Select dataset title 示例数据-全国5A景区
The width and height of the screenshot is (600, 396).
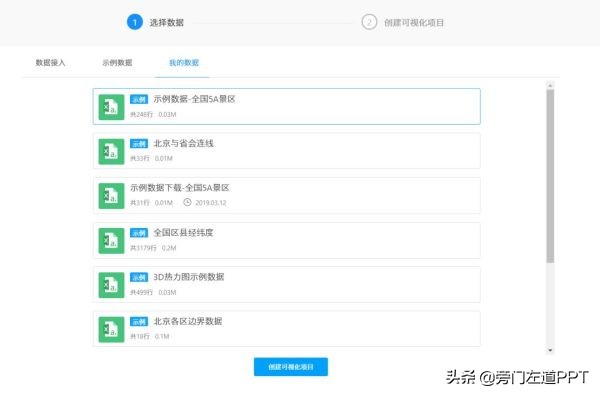point(194,99)
